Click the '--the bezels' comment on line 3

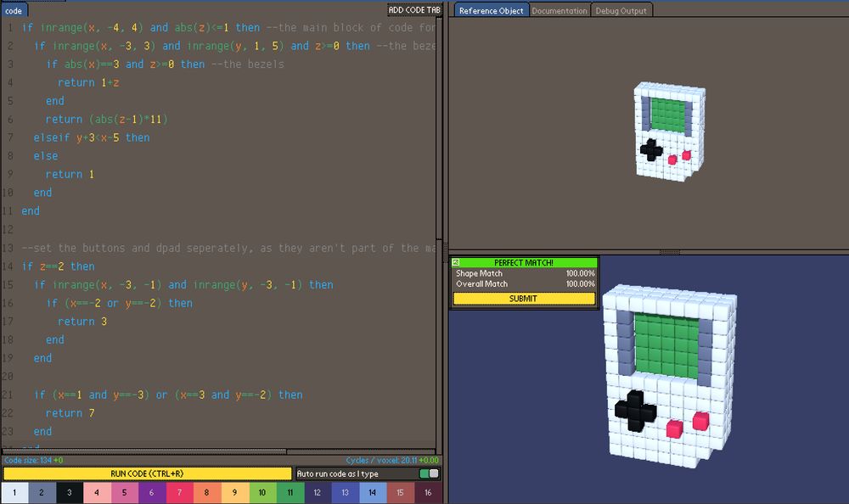coord(247,64)
